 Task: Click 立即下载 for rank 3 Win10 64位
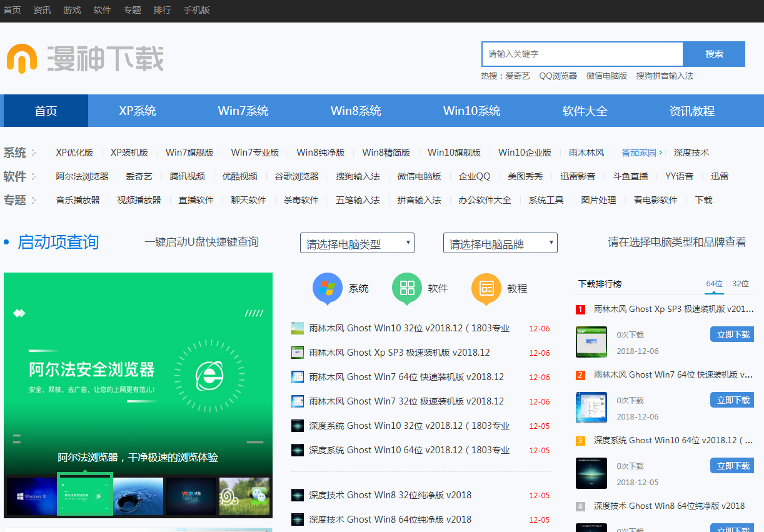coord(733,466)
